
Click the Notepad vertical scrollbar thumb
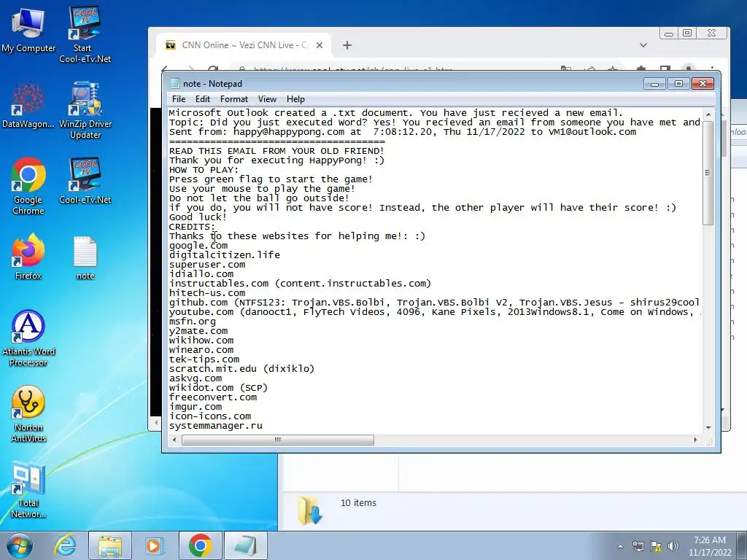click(708, 172)
